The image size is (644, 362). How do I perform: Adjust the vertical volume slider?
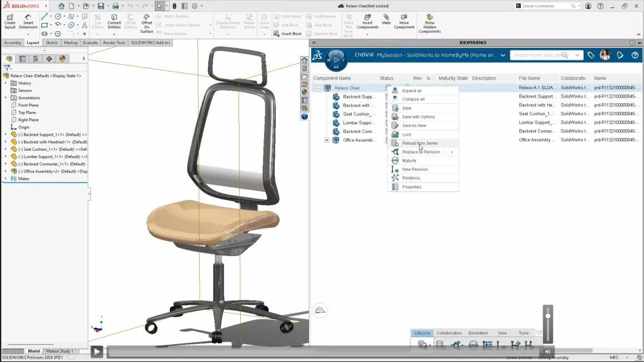coord(548,317)
